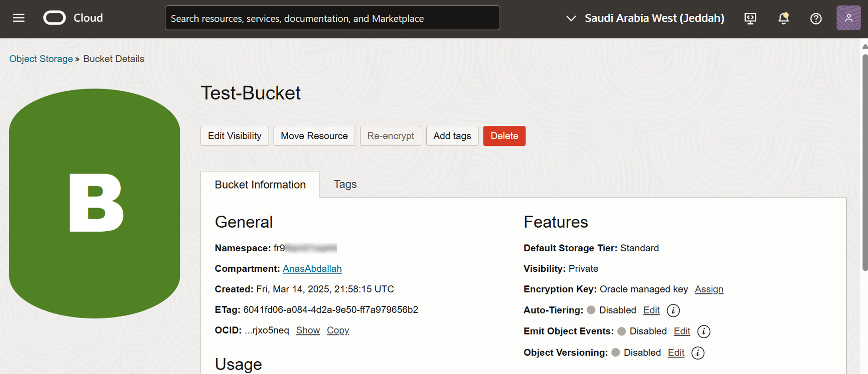This screenshot has width=868, height=374.
Task: Click the Add tags button
Action: pyautogui.click(x=452, y=136)
